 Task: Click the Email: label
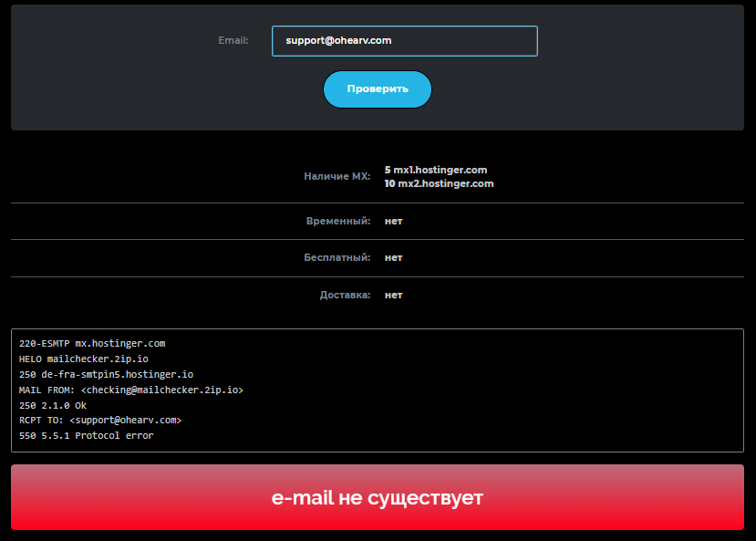tap(233, 40)
